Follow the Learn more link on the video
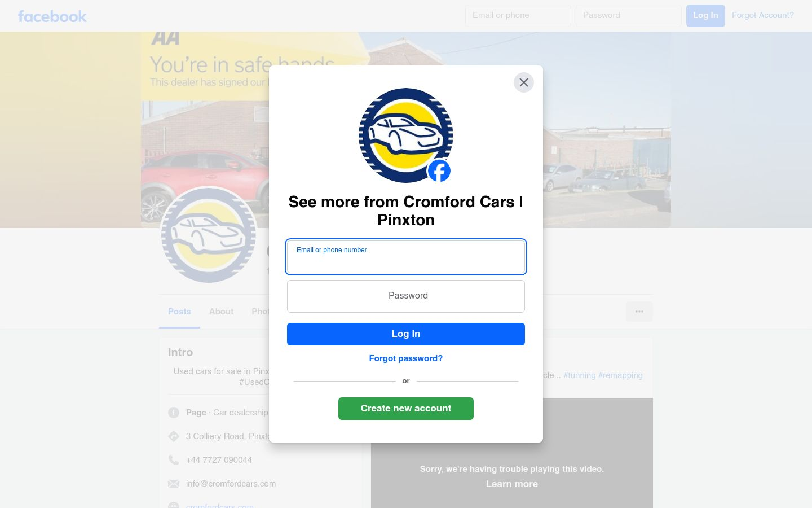The image size is (812, 508). click(512, 484)
